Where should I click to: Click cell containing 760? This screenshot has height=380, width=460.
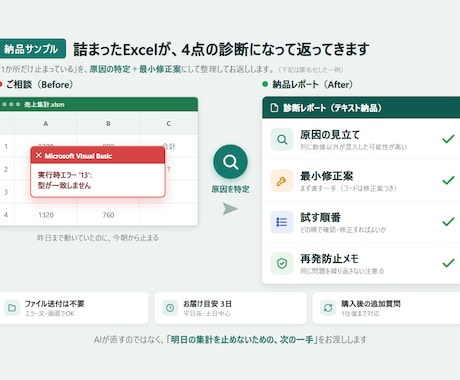point(108,215)
